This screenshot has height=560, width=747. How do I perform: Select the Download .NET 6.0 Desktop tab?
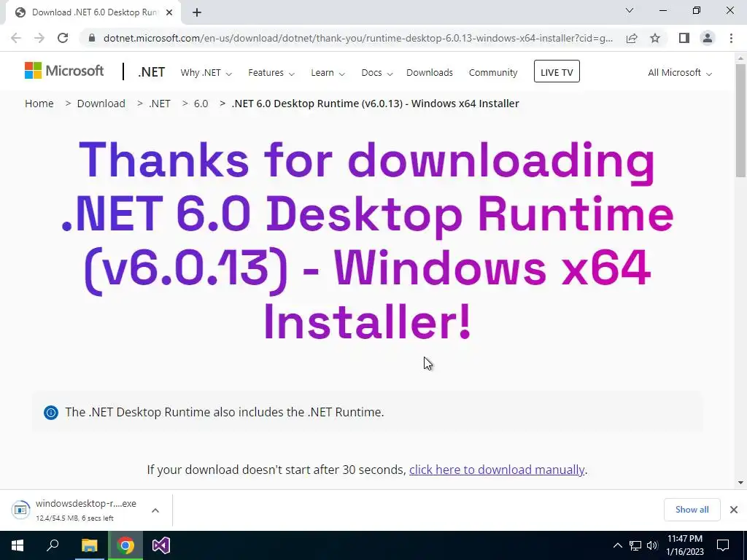coord(93,13)
